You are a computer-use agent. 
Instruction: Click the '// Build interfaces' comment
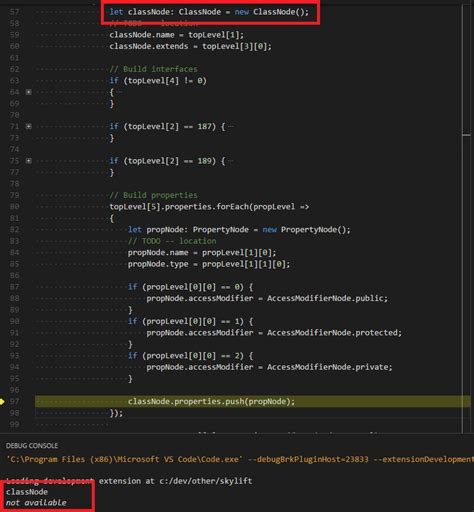coord(154,69)
